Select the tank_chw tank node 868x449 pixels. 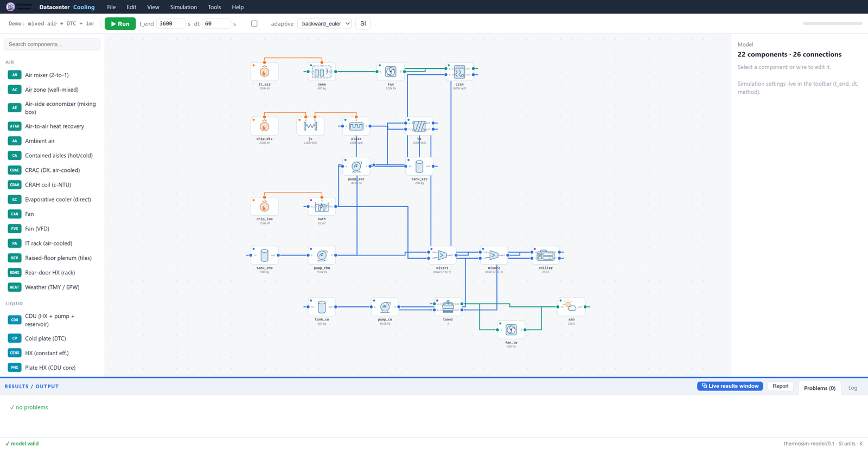point(264,255)
